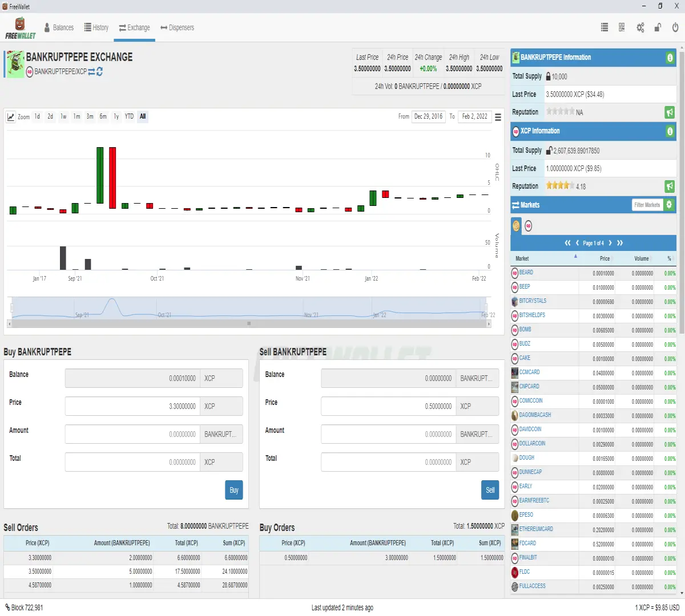Set chart zoom to 3m
The height and width of the screenshot is (616, 685).
point(90,116)
